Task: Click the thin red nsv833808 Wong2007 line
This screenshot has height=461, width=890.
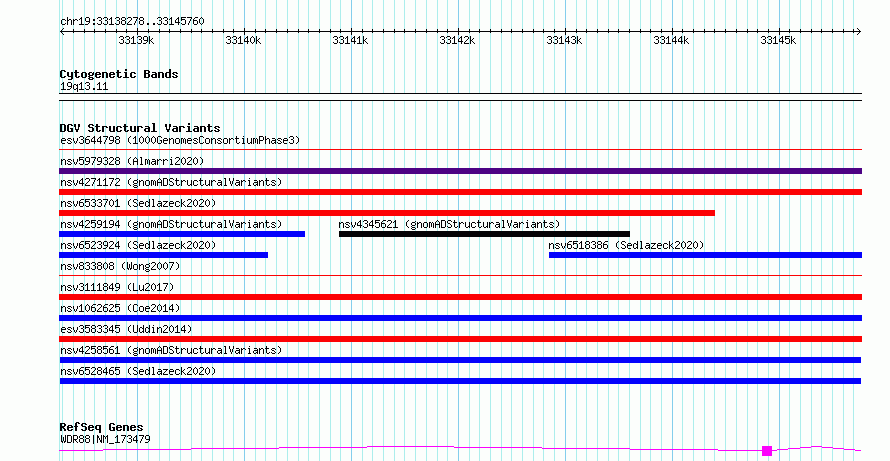Action: click(x=460, y=276)
